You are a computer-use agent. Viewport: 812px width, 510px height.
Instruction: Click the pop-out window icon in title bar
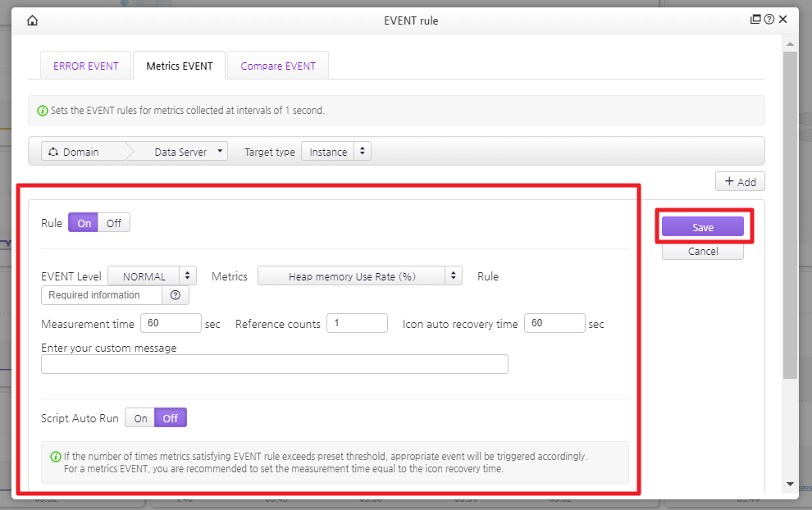point(755,20)
